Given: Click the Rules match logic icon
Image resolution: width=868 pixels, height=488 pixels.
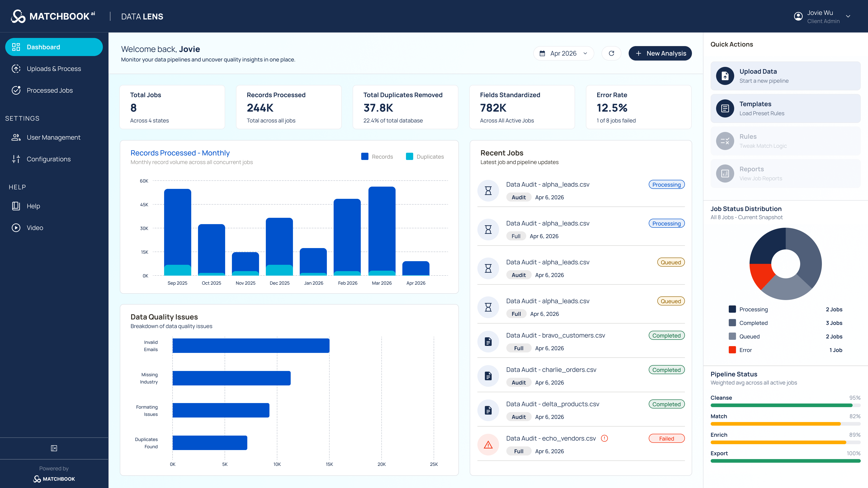Looking at the screenshot, I should tap(725, 141).
